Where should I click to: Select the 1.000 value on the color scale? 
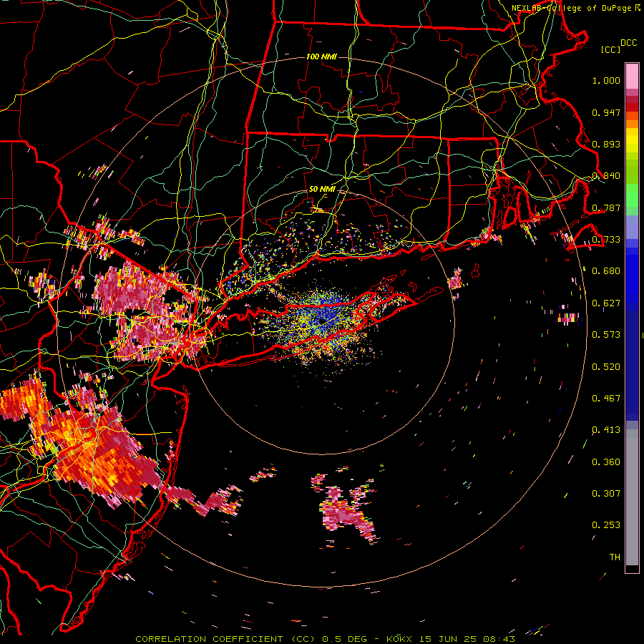coord(606,80)
